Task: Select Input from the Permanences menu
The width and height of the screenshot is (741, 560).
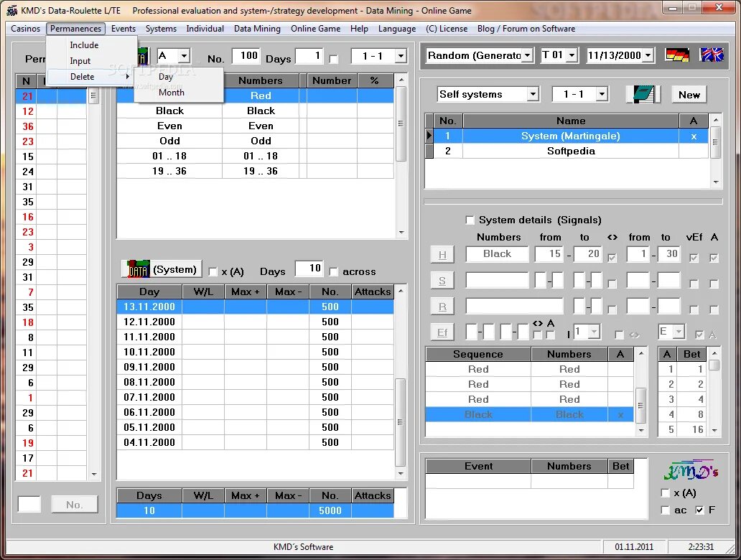Action: (80, 60)
